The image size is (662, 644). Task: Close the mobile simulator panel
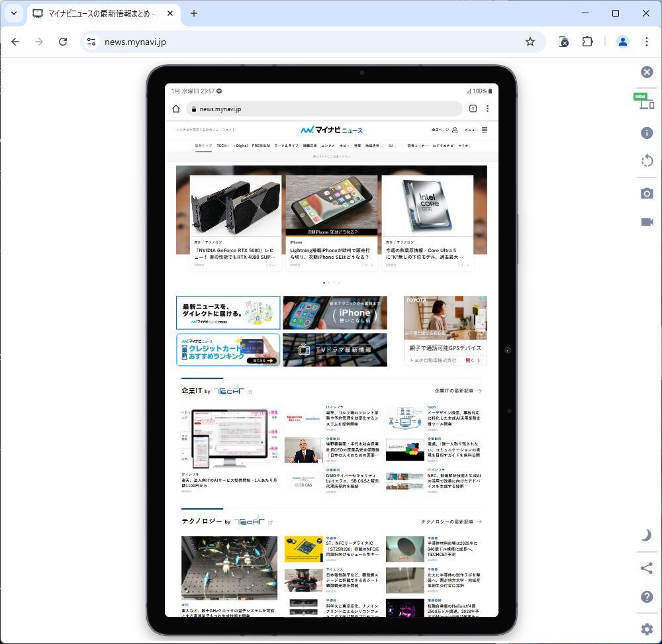click(646, 71)
